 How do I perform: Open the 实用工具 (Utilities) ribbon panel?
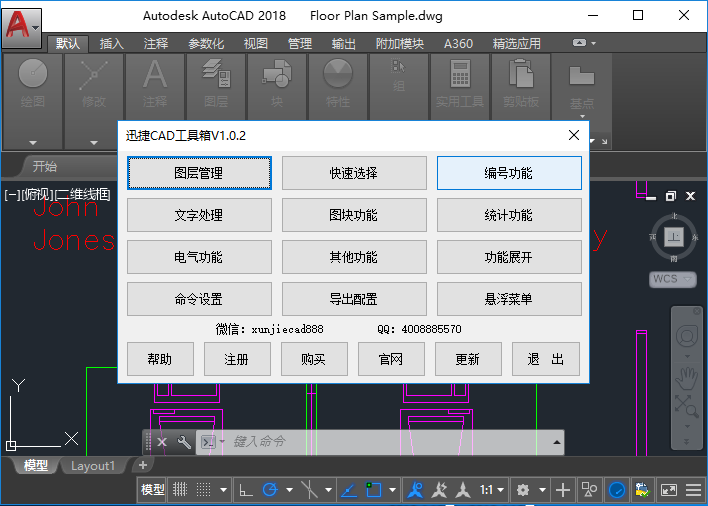tap(460, 84)
